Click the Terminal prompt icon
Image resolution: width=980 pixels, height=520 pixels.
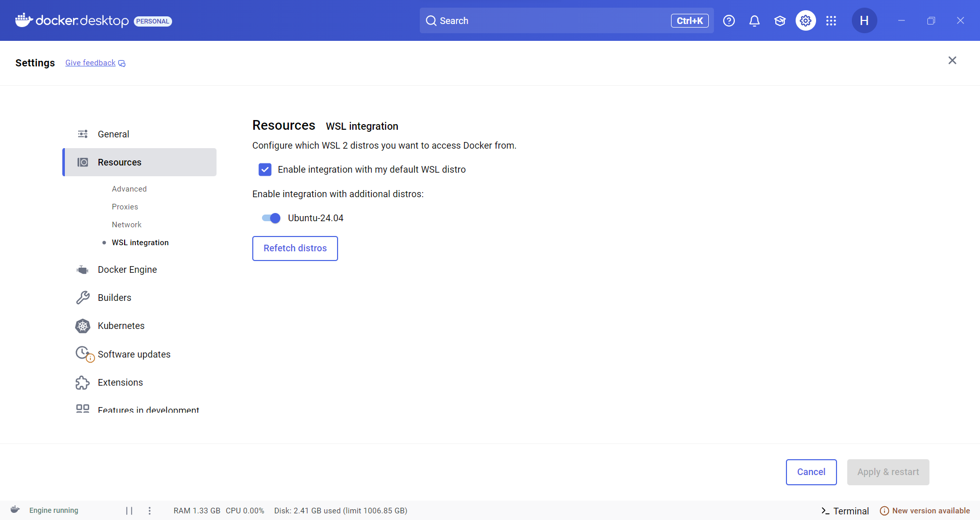[x=825, y=511]
